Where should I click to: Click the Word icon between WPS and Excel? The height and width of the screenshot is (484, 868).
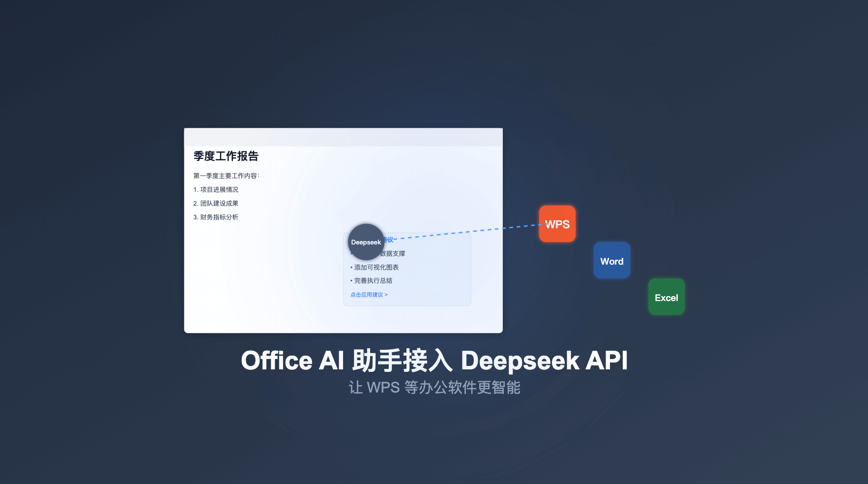coord(611,260)
